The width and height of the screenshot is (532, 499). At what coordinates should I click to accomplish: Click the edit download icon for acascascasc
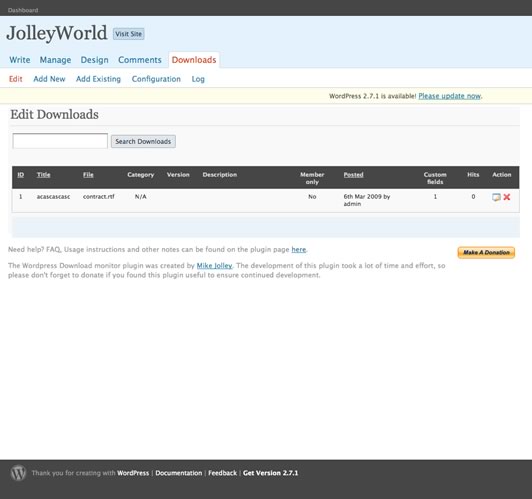(496, 197)
